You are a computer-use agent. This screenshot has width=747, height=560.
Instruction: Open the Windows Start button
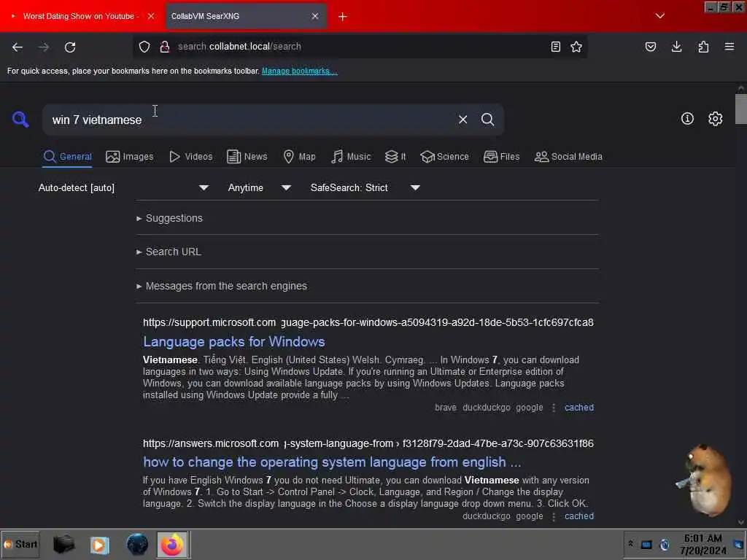click(20, 544)
